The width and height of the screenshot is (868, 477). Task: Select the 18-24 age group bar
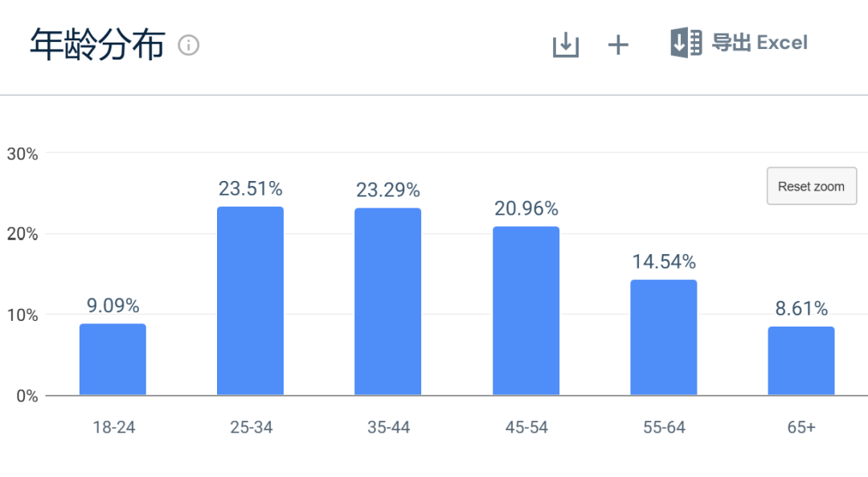click(113, 359)
